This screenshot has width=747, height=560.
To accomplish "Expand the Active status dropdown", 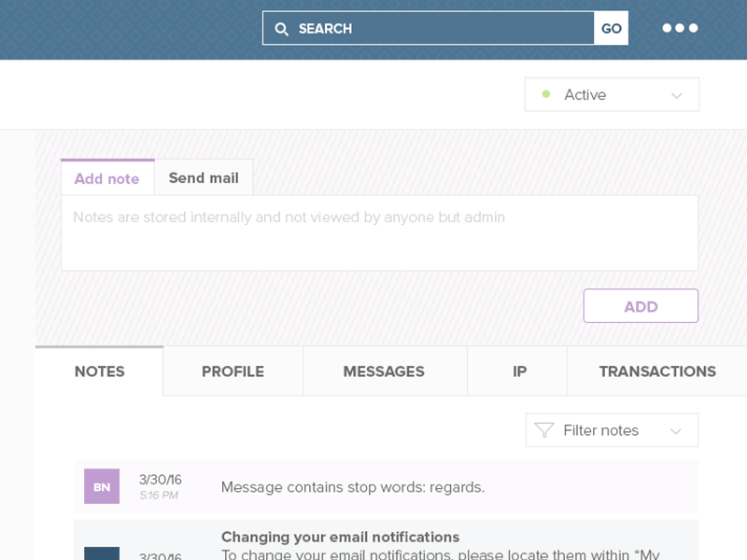I will (612, 94).
